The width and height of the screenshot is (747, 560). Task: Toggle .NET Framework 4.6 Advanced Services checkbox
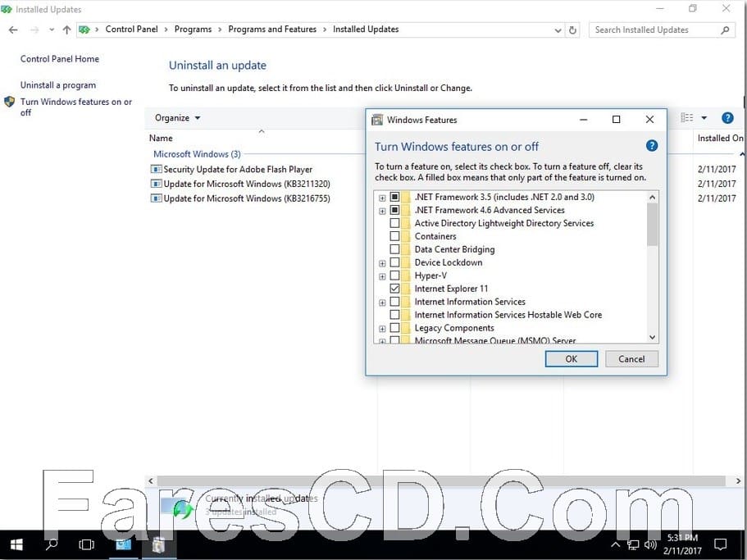click(394, 210)
